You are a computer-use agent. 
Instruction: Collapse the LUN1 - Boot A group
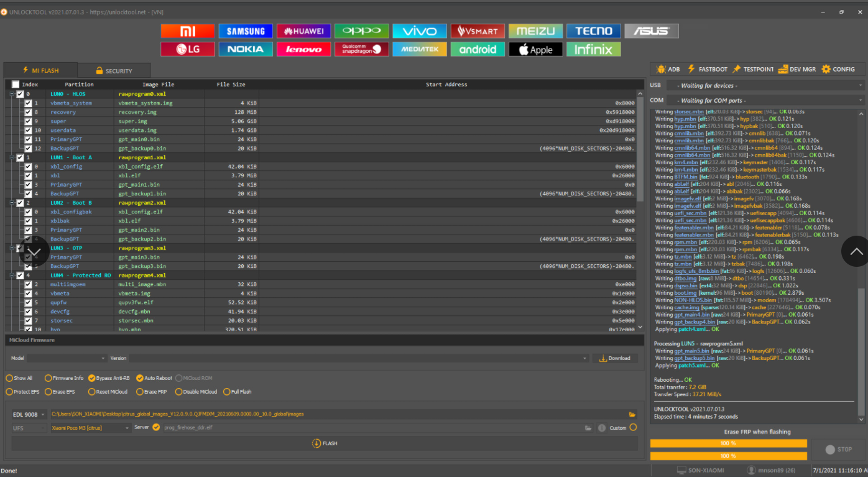pyautogui.click(x=11, y=158)
